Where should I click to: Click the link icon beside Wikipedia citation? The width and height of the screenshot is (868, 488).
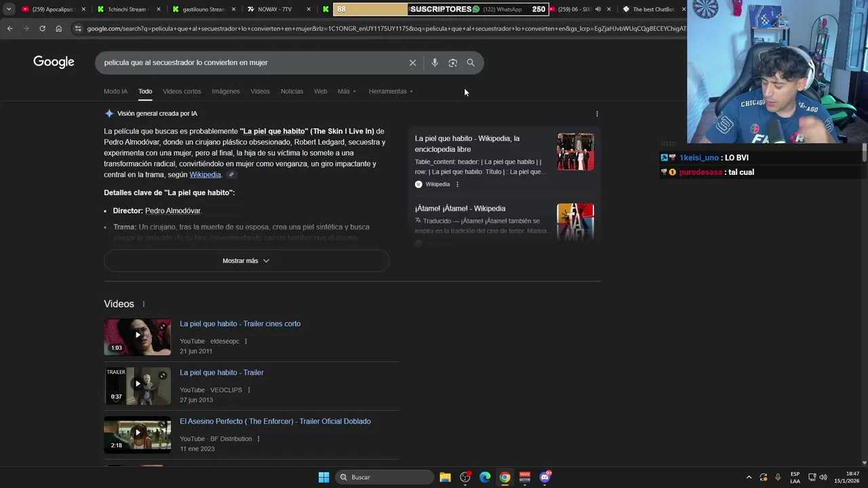click(x=231, y=175)
